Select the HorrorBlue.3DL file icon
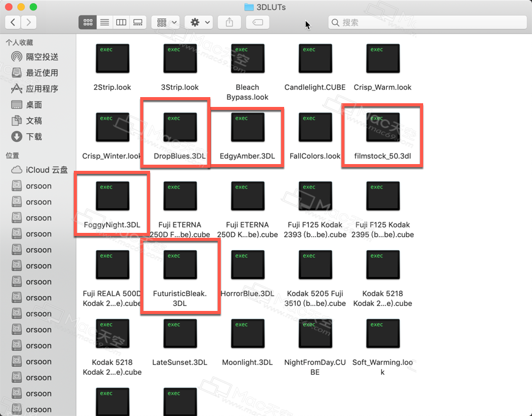The image size is (532, 416). click(x=248, y=265)
